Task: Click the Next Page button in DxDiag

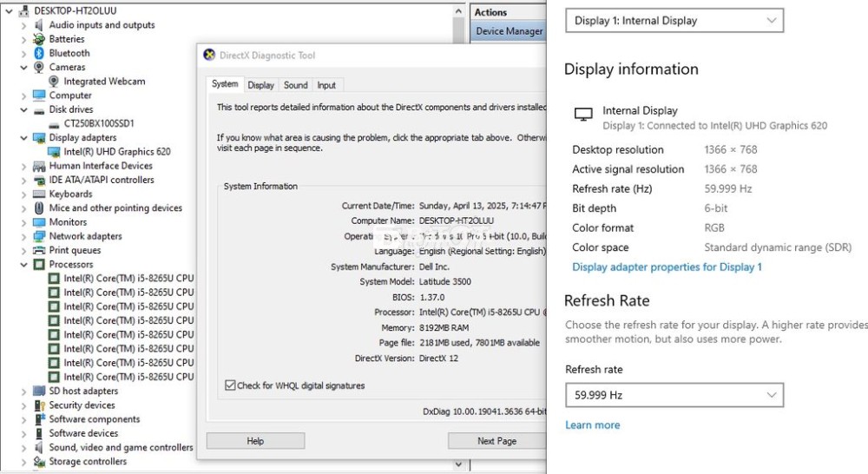Action: (x=496, y=441)
